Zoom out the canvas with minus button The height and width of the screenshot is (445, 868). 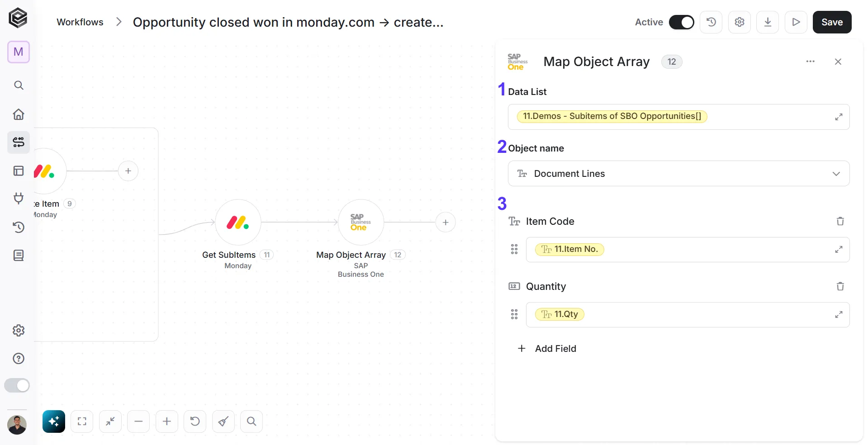(x=138, y=421)
